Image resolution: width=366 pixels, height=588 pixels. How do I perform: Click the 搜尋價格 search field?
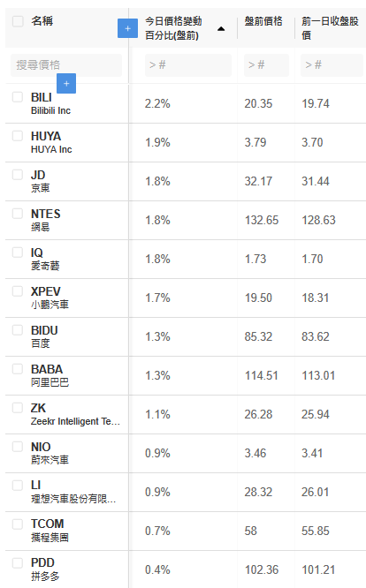coord(66,65)
